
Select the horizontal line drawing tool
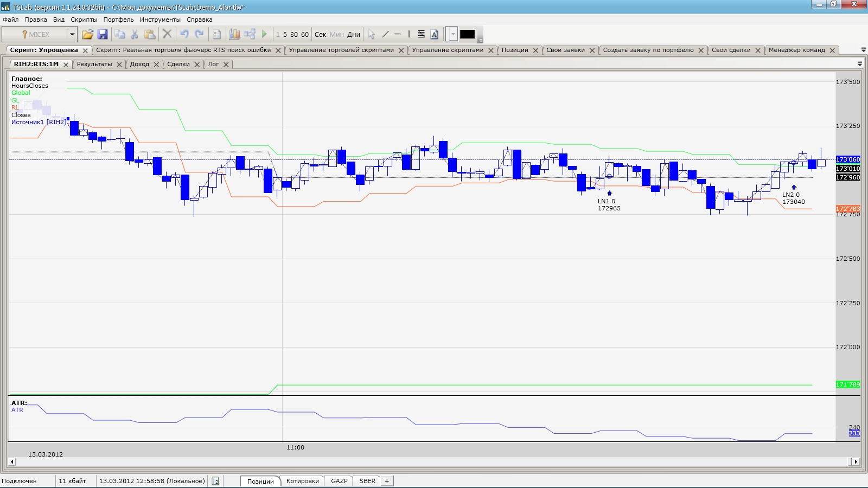398,34
